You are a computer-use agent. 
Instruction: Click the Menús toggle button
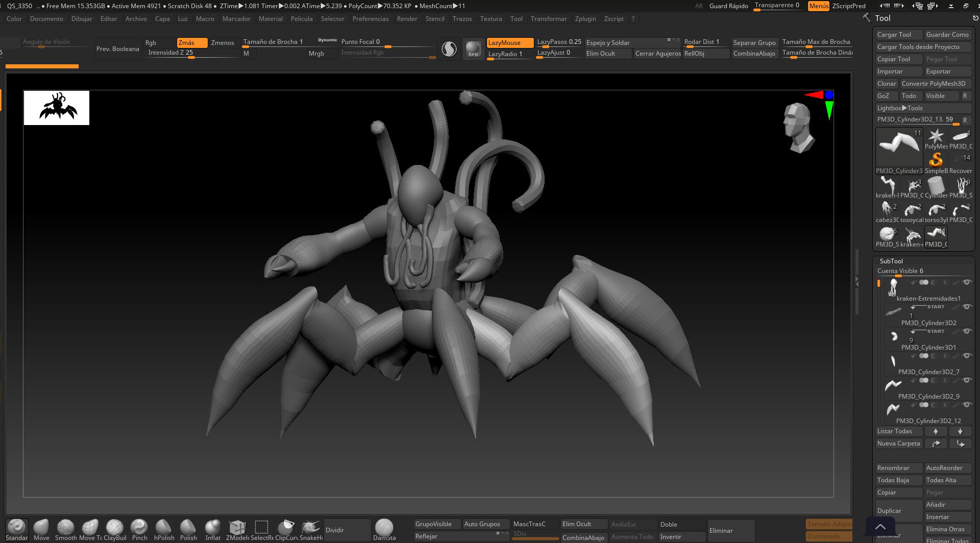coord(819,6)
